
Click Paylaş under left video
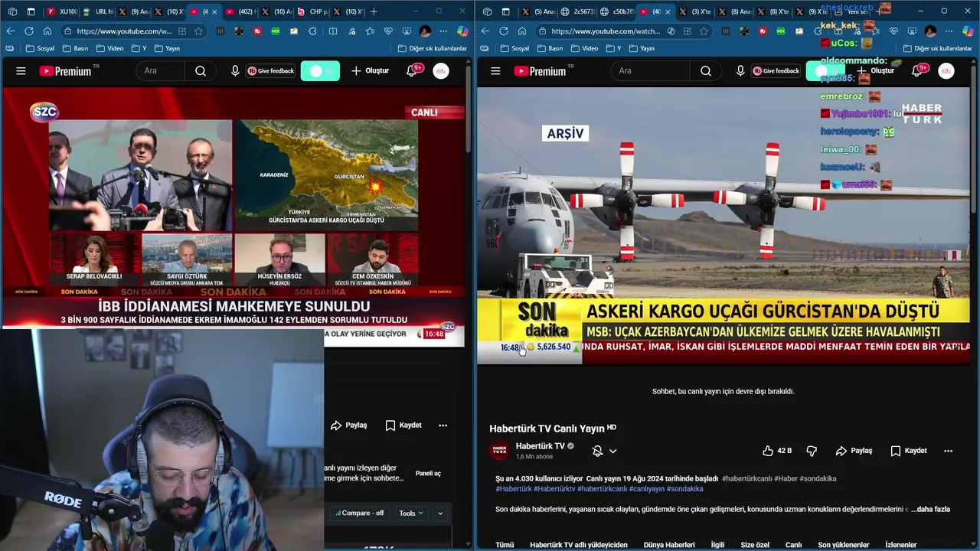coord(349,425)
